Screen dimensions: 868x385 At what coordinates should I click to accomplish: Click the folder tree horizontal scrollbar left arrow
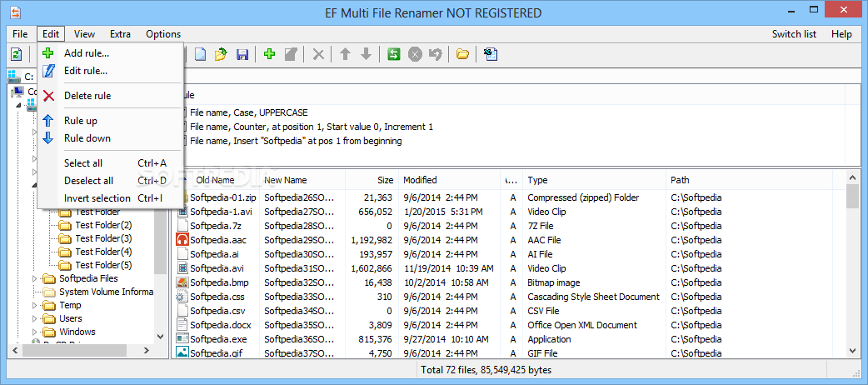15,351
